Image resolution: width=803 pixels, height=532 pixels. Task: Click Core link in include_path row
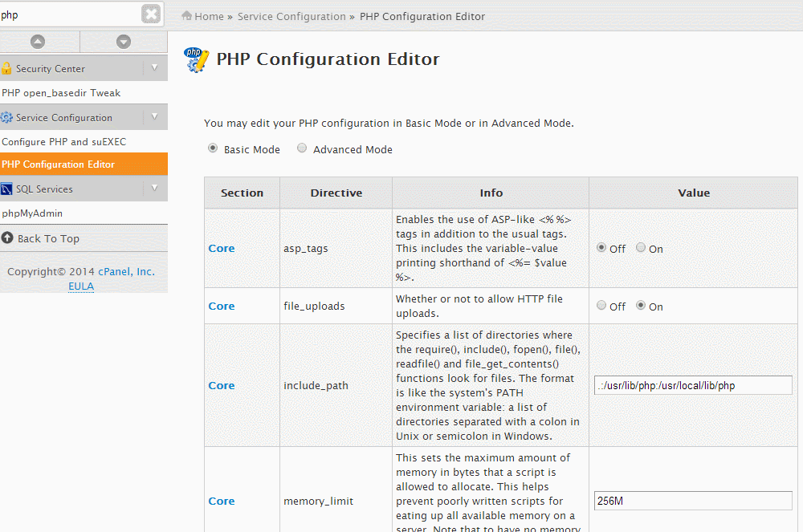coord(222,385)
